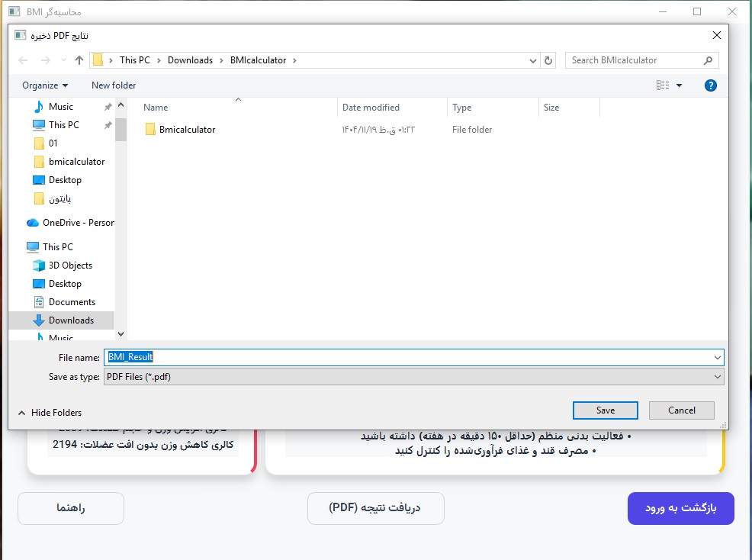This screenshot has height=560, width=752.
Task: Select OneDrive in the navigation pane
Action: 78,223
